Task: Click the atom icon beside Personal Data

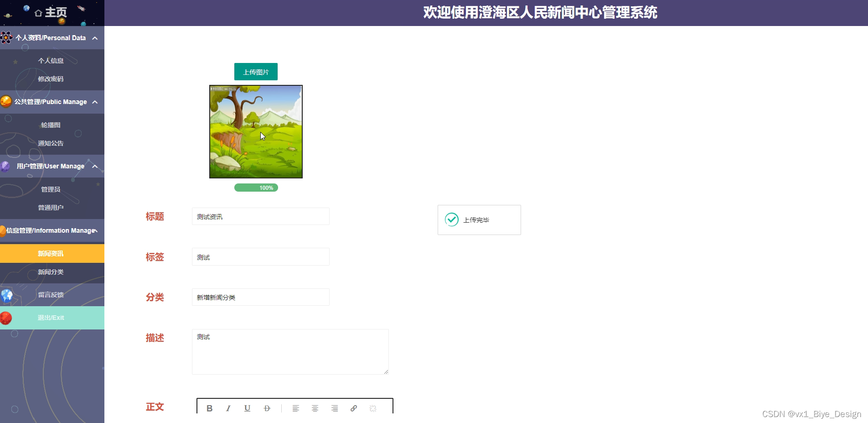Action: 6,37
